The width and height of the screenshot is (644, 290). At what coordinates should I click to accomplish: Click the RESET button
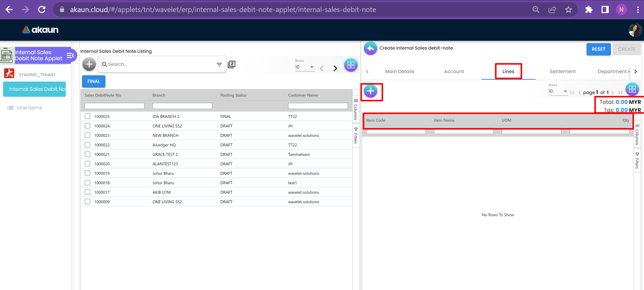(x=598, y=49)
